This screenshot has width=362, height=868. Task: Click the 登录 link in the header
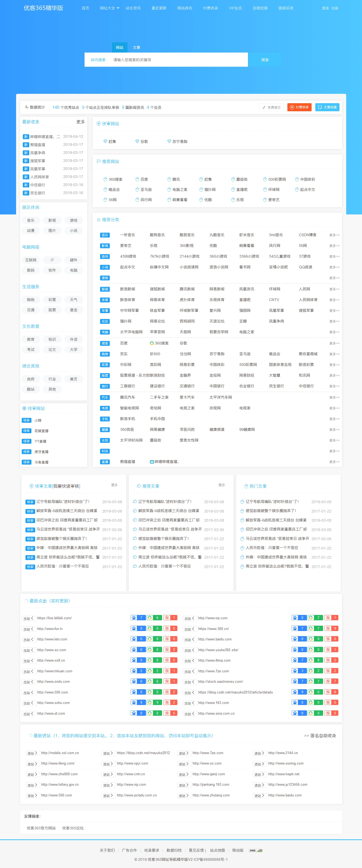(x=325, y=8)
